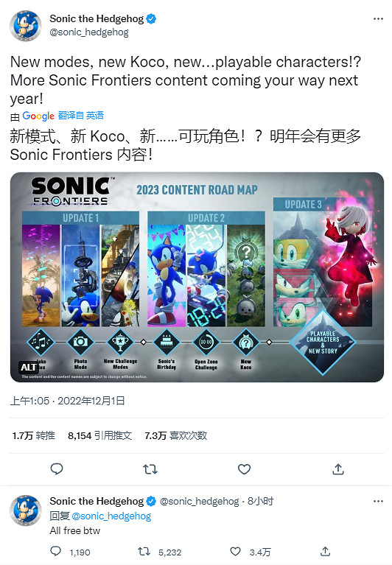Viewport: 392px width, 565px height.
Task: Click the reply icon under main tweet
Action: click(x=57, y=469)
